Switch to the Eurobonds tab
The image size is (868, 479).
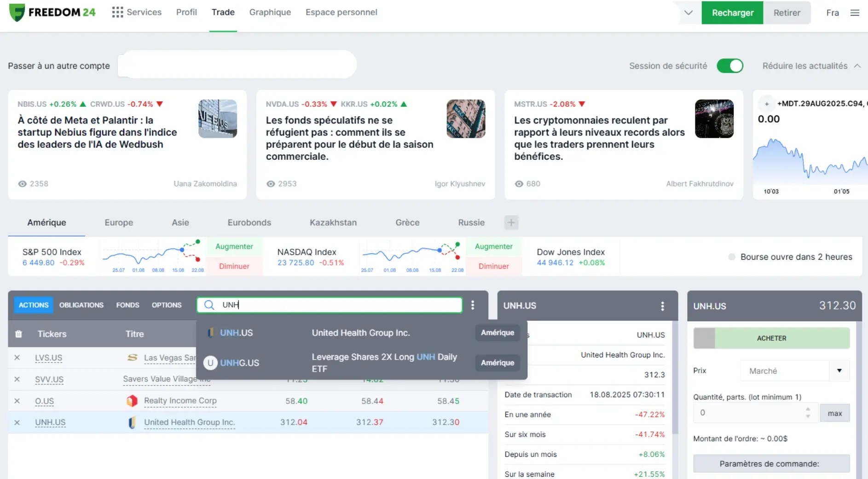[249, 222]
